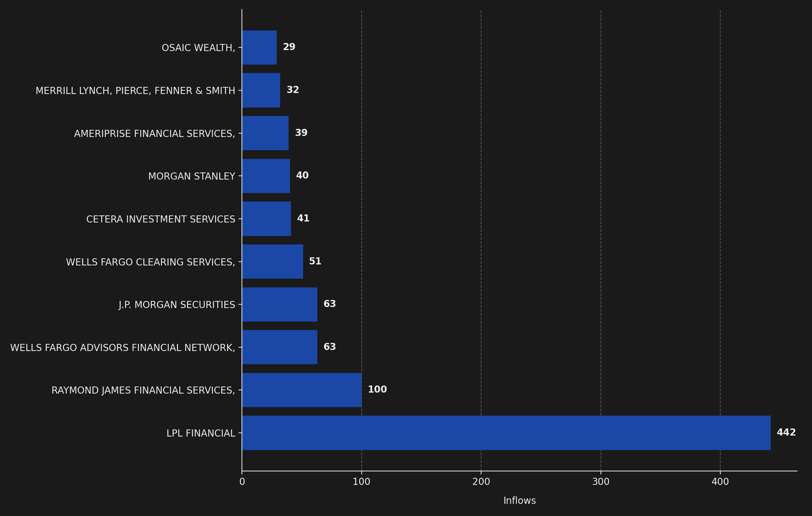Viewport: 812px width, 516px height.
Task: Click the MERRILL LYNCH bar
Action: 261,90
